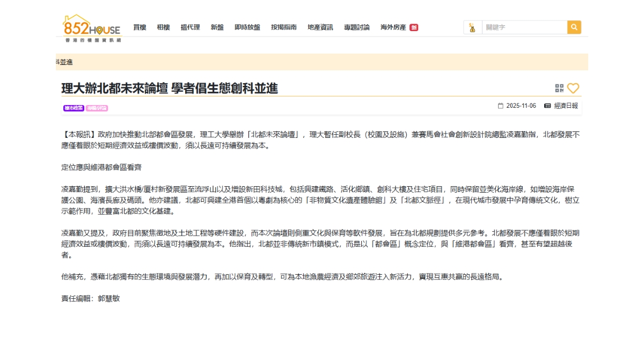Open 專題討論 in the top nav
The width and height of the screenshot is (644, 338).
pyautogui.click(x=357, y=27)
